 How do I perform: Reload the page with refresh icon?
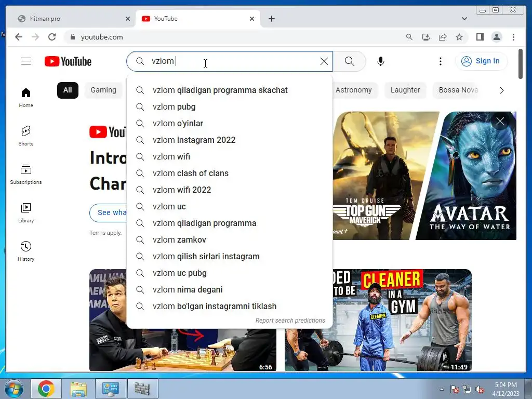[x=52, y=37]
